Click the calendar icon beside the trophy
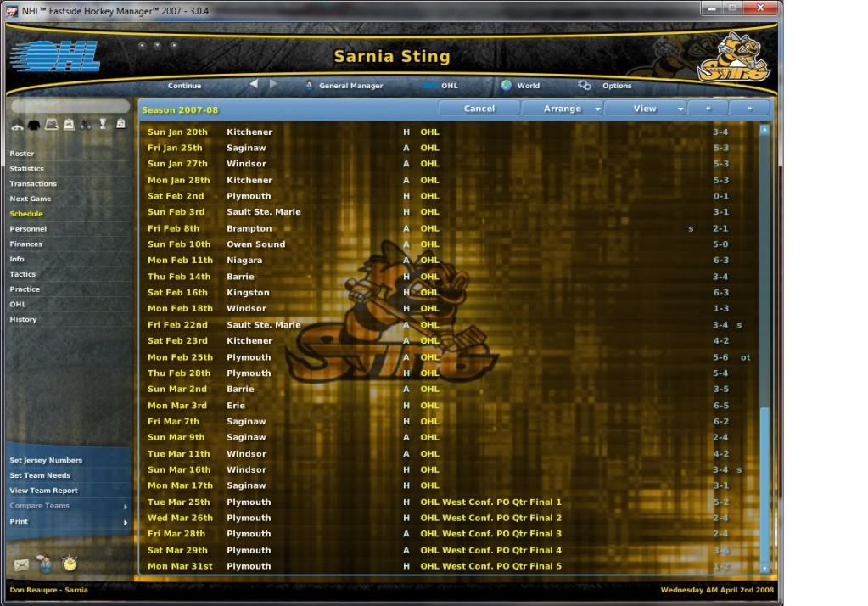Image resolution: width=868 pixels, height=606 pixels. 120,124
